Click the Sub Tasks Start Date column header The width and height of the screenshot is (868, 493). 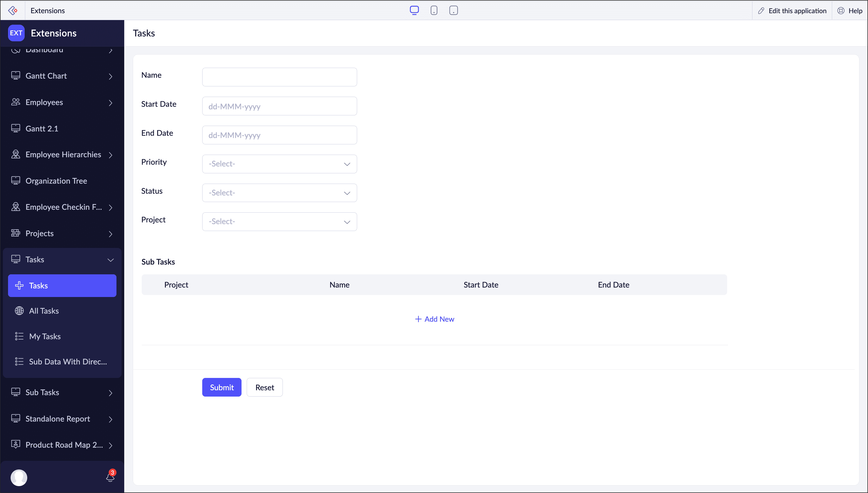point(481,285)
